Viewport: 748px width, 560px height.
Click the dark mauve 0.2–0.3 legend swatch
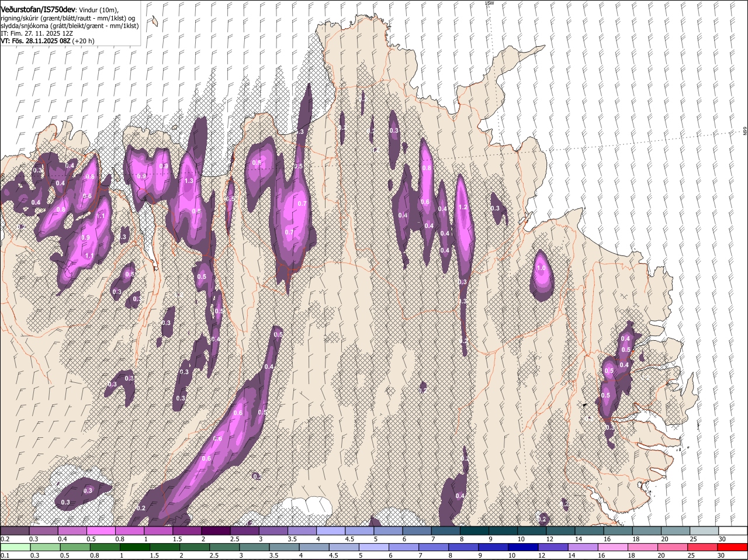point(15,531)
